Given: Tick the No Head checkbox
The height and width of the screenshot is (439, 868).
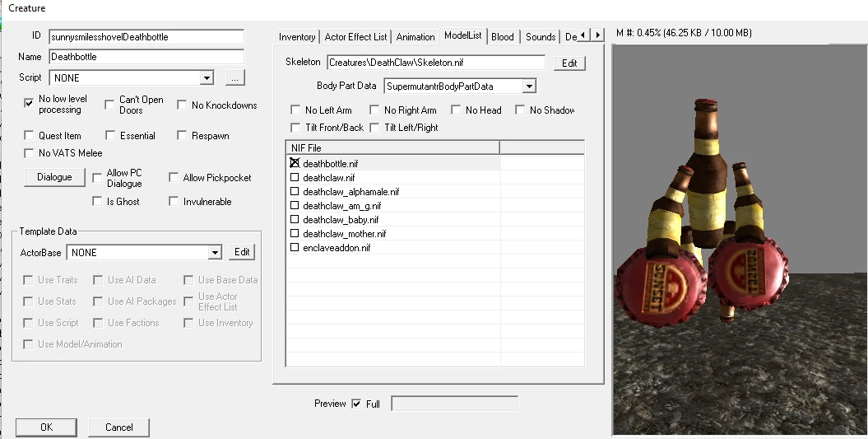Looking at the screenshot, I should point(456,110).
